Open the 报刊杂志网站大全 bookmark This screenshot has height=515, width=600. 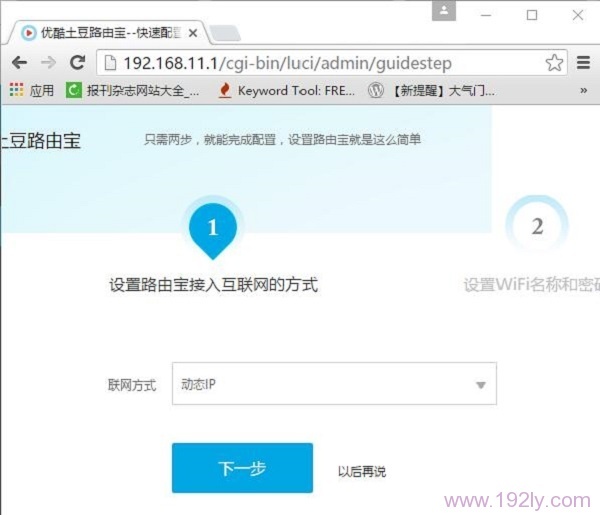(133, 91)
